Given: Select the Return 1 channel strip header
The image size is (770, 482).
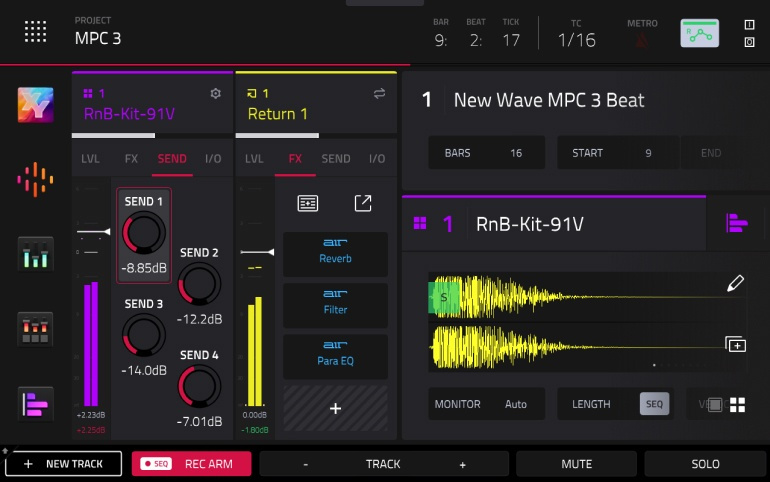Looking at the screenshot, I should point(316,103).
